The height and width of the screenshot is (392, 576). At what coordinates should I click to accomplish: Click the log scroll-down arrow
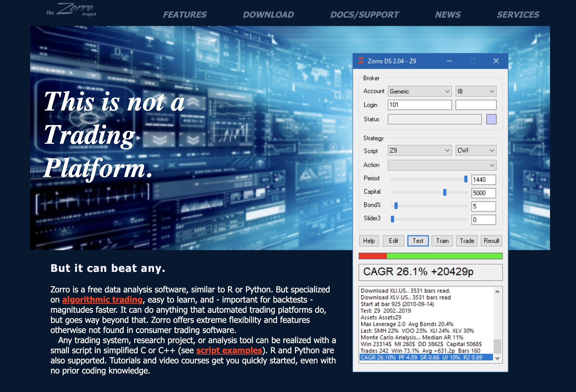click(x=497, y=358)
